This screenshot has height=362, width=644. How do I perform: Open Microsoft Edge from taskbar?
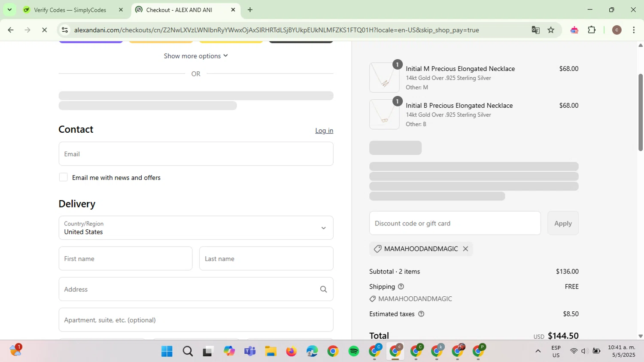coord(312,351)
